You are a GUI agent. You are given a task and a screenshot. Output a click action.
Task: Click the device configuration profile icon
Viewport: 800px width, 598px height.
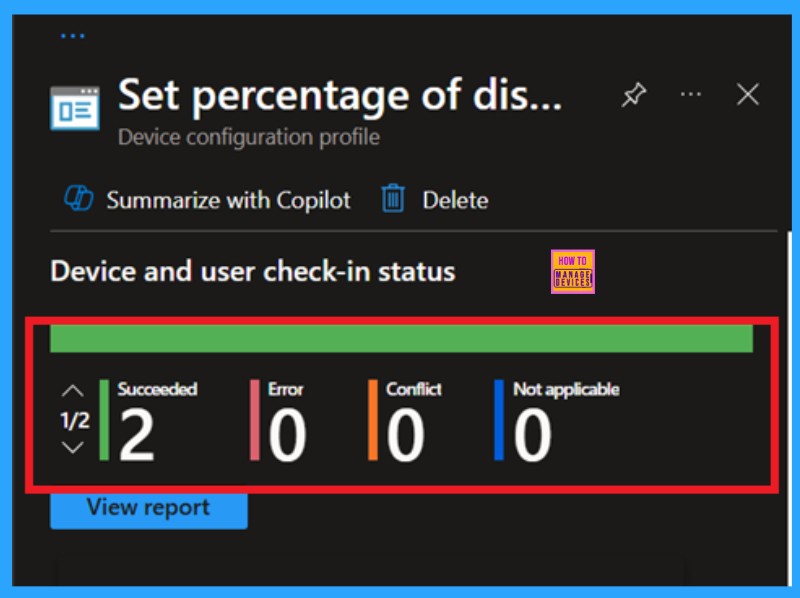pos(75,108)
